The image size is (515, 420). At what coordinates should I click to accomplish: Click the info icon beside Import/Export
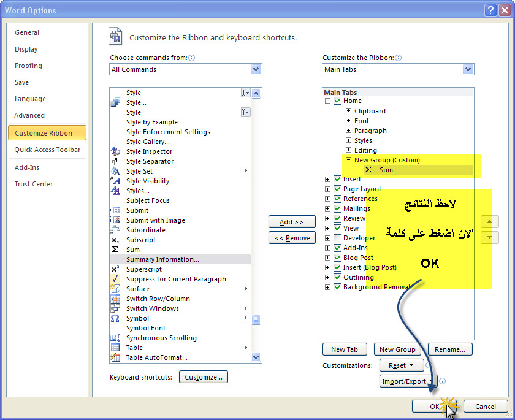pos(443,381)
